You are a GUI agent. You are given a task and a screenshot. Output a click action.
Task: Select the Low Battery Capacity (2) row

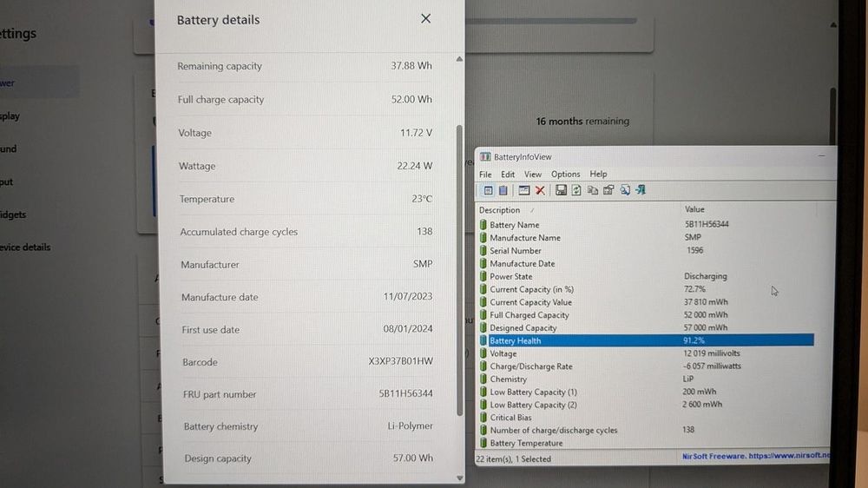click(x=646, y=405)
